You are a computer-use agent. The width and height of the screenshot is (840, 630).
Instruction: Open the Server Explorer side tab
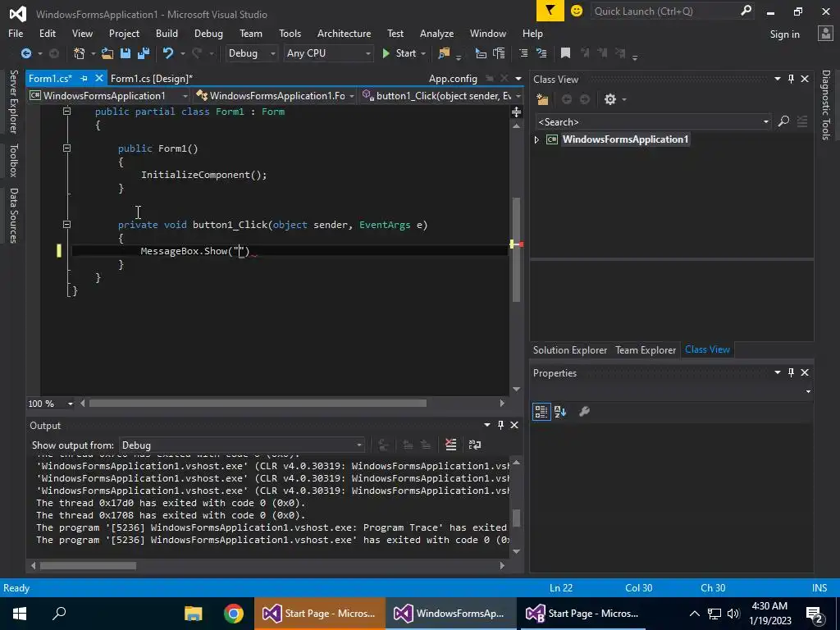tap(13, 101)
